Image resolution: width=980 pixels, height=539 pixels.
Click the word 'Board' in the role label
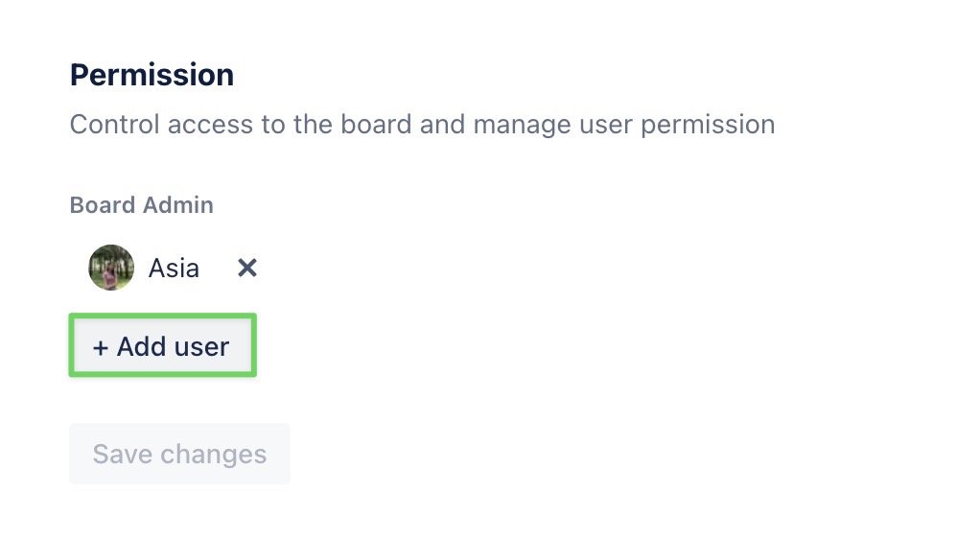[103, 205]
